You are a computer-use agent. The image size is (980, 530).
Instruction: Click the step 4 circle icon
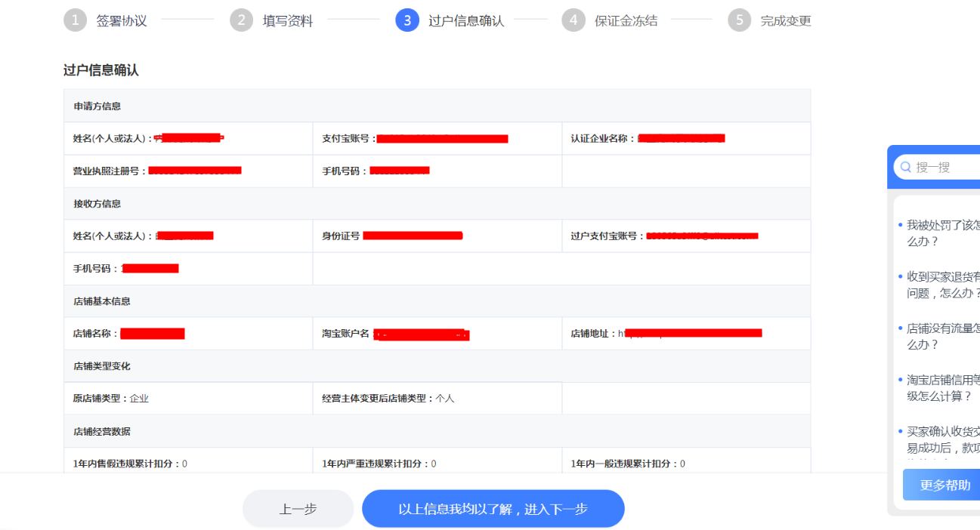pos(573,20)
